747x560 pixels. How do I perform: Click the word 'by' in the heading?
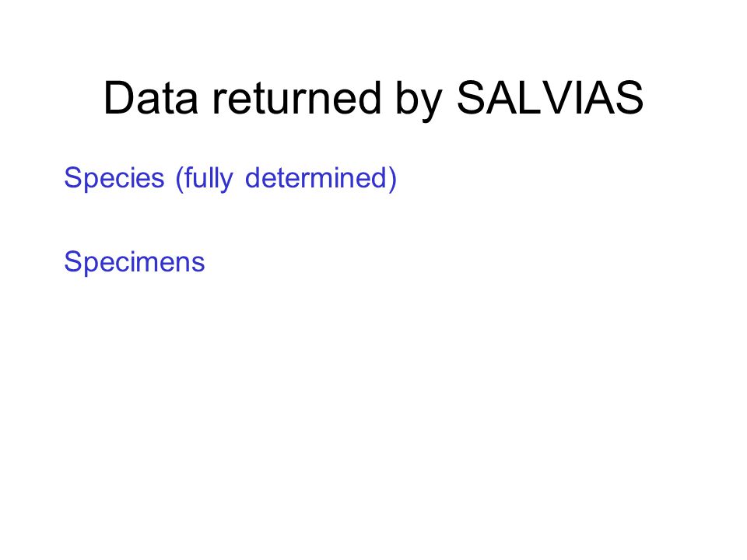click(419, 100)
